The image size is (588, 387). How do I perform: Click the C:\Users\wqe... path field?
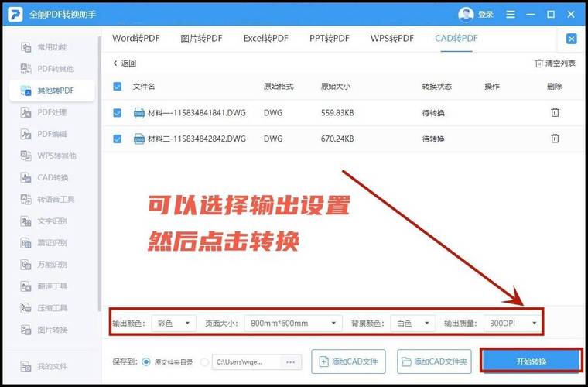point(246,362)
